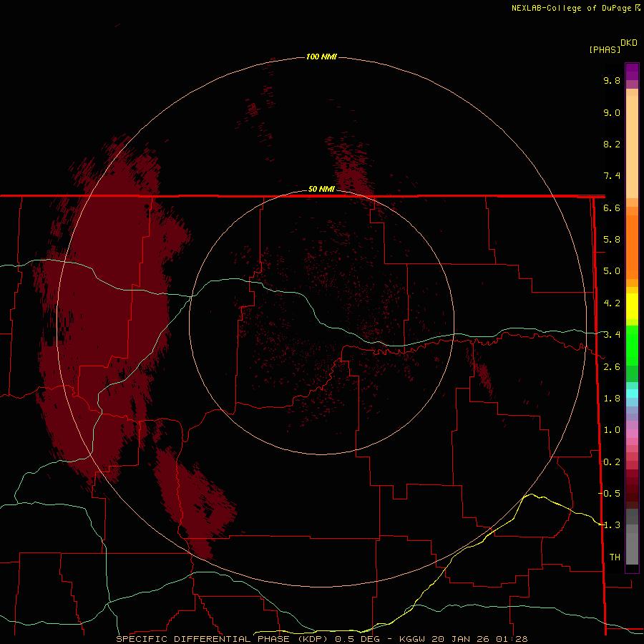Click the 6.6 scale value
Image resolution: width=644 pixels, height=644 pixels.
tap(612, 208)
